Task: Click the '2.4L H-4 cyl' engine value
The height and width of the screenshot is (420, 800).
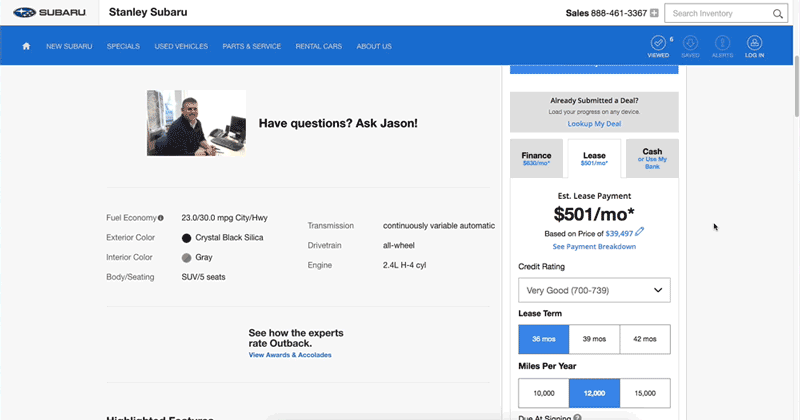Action: [x=405, y=265]
